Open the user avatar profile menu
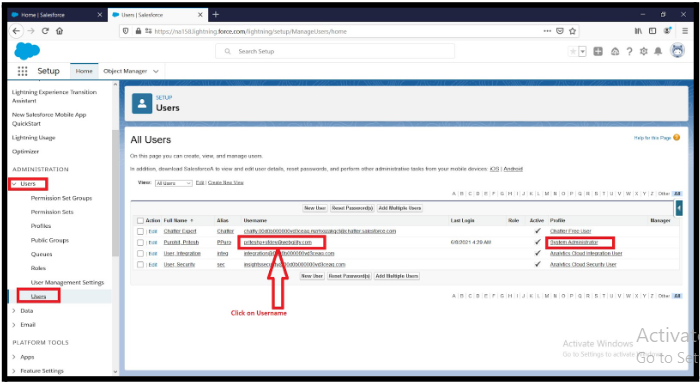 (x=677, y=50)
